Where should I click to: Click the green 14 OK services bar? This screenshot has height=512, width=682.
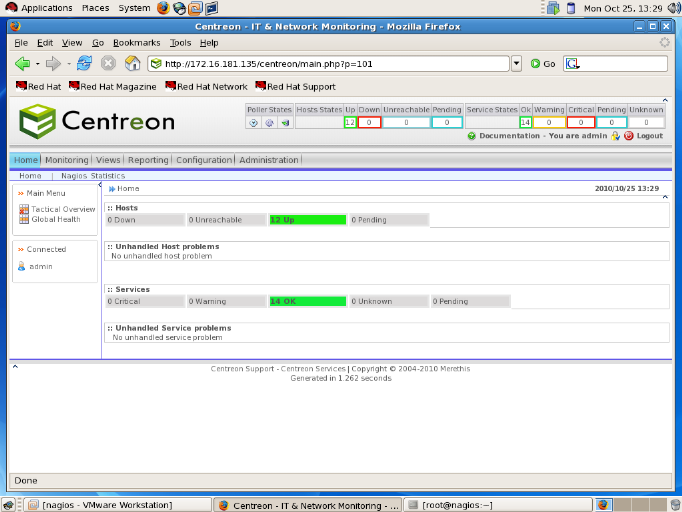308,301
